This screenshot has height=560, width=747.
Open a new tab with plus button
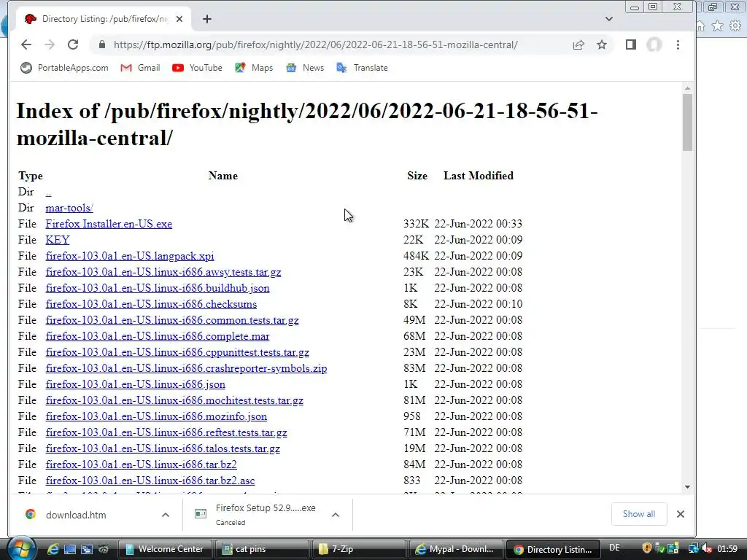coord(206,19)
